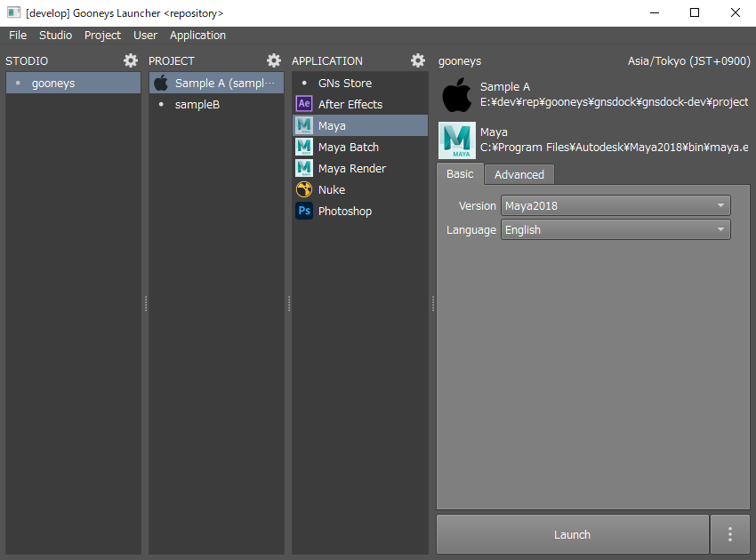Choose the Maya Batch icon
The height and width of the screenshot is (560, 756).
304,147
